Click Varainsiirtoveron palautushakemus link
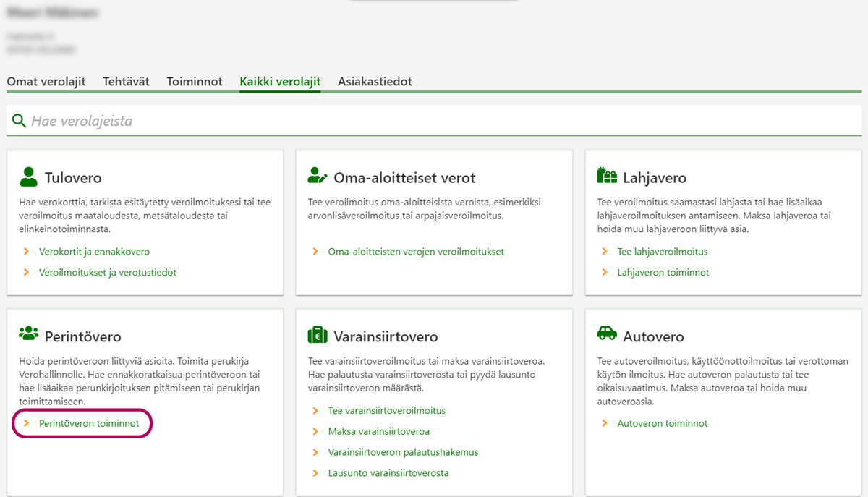The width and height of the screenshot is (868, 497). tap(403, 452)
